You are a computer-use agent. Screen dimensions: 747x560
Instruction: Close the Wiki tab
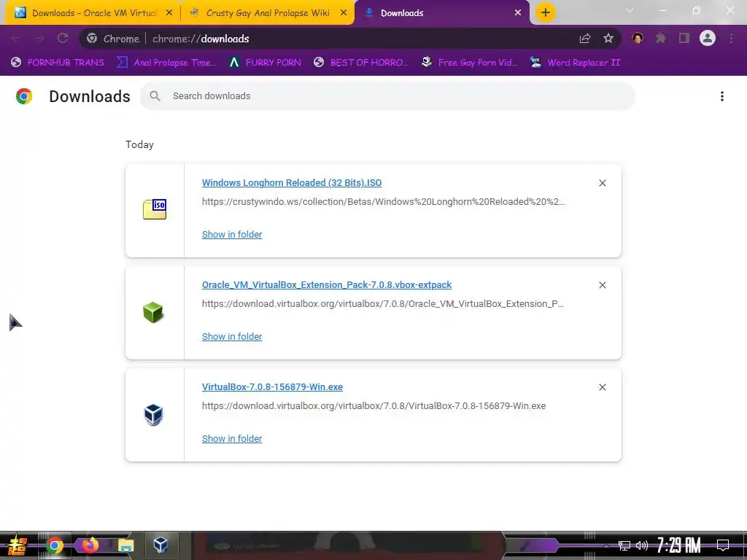point(344,13)
